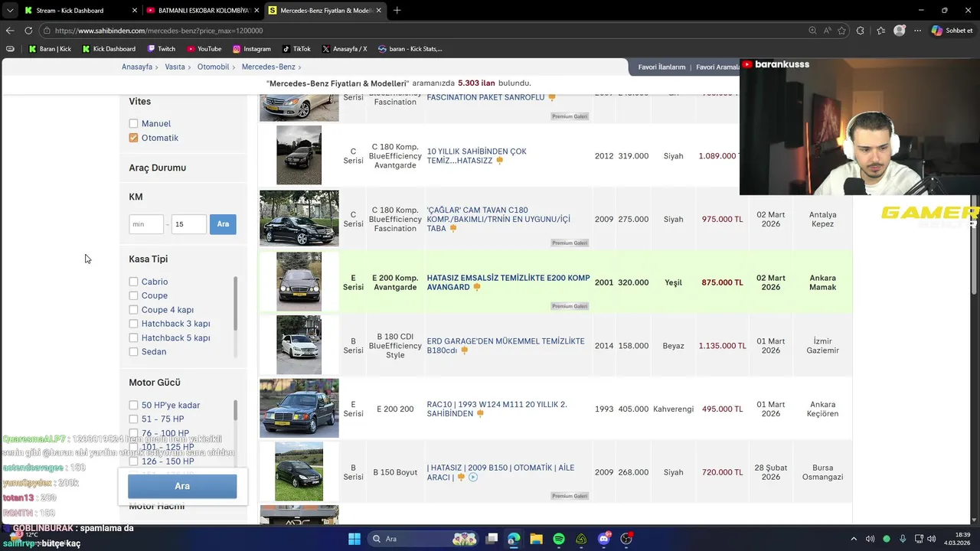Screen dimensions: 980x551
Task: Open the browser profile avatar
Action: point(900,31)
